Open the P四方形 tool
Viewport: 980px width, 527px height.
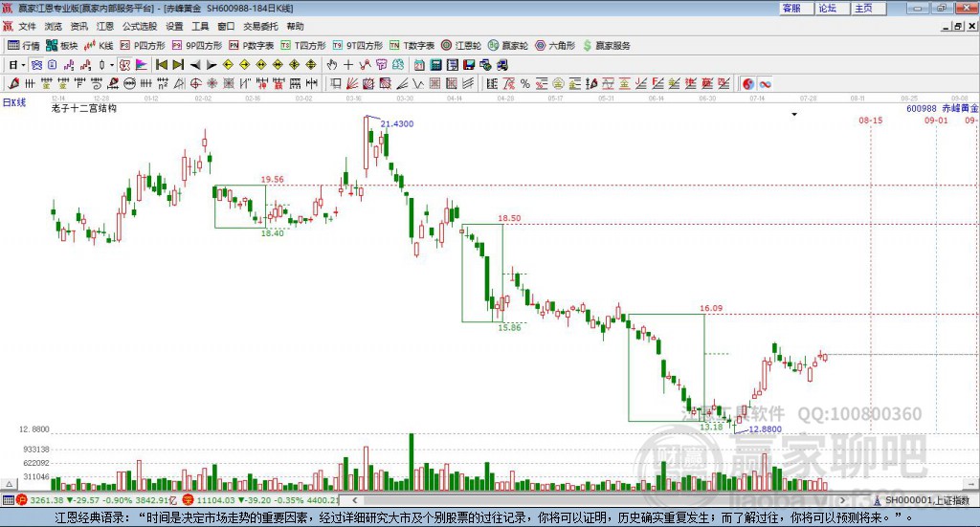pos(143,46)
